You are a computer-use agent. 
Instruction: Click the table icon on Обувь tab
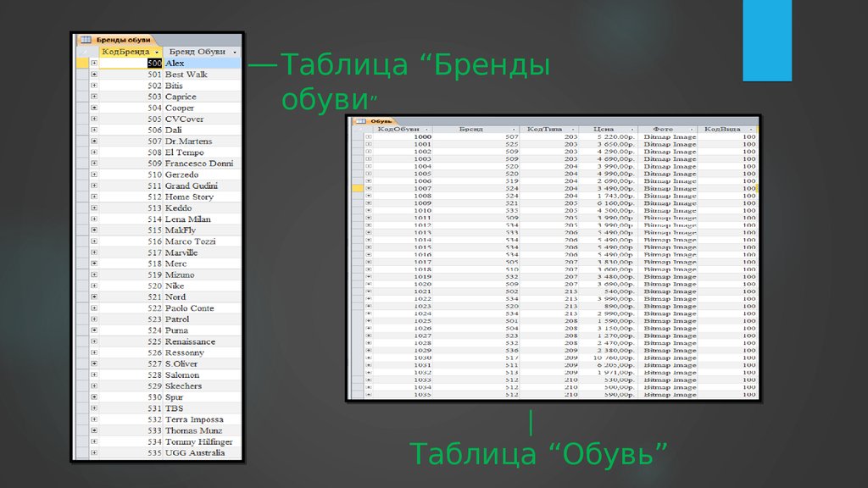point(360,121)
